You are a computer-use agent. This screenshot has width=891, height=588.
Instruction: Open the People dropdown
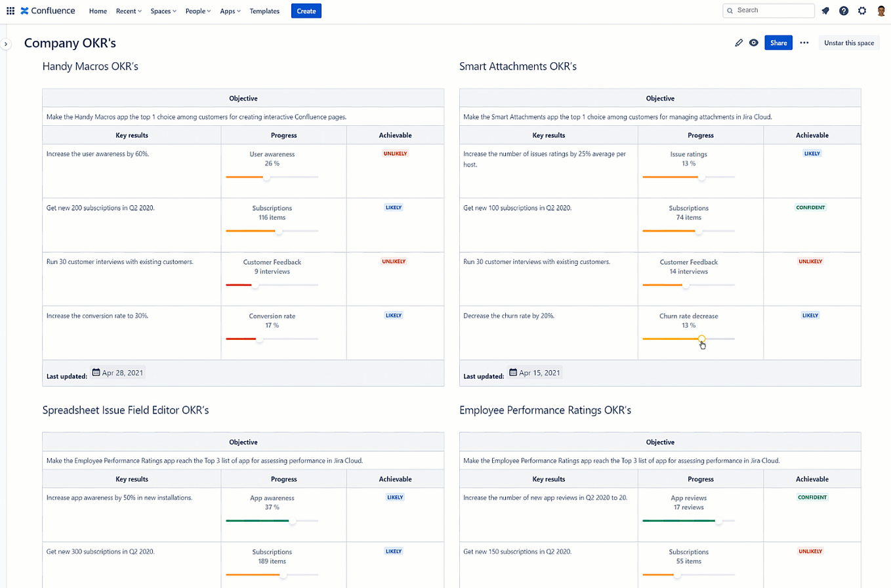[x=197, y=10]
